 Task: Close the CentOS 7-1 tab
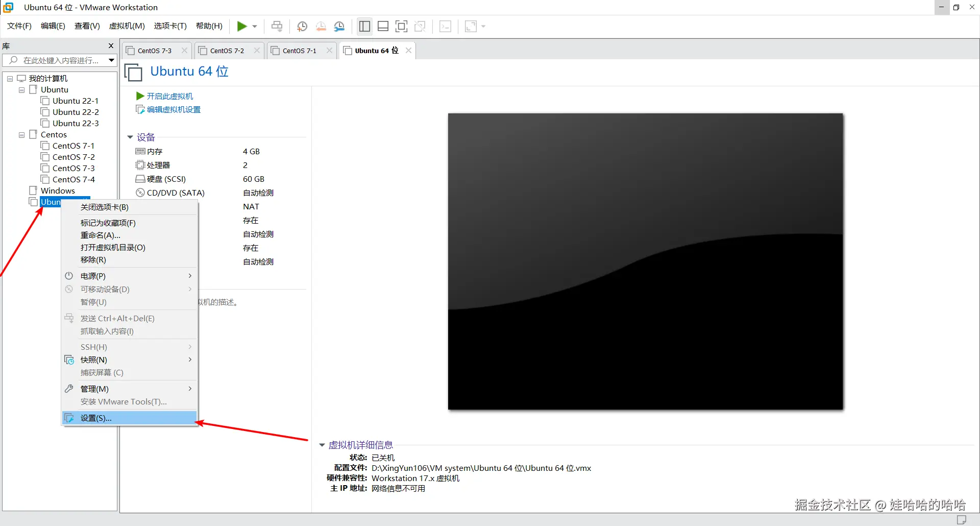click(x=330, y=51)
